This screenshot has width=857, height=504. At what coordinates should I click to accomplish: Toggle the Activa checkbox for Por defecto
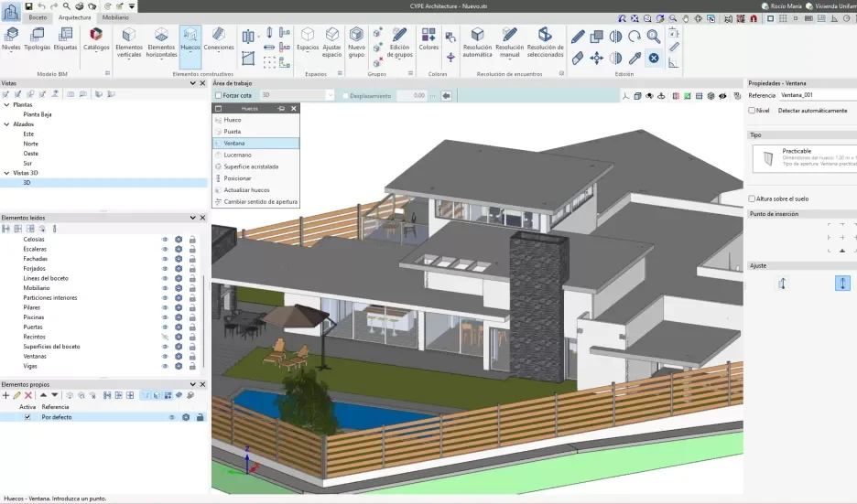tap(27, 417)
